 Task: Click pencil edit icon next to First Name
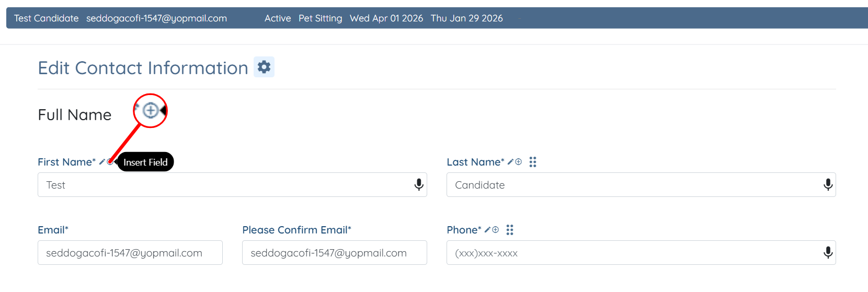click(x=102, y=162)
